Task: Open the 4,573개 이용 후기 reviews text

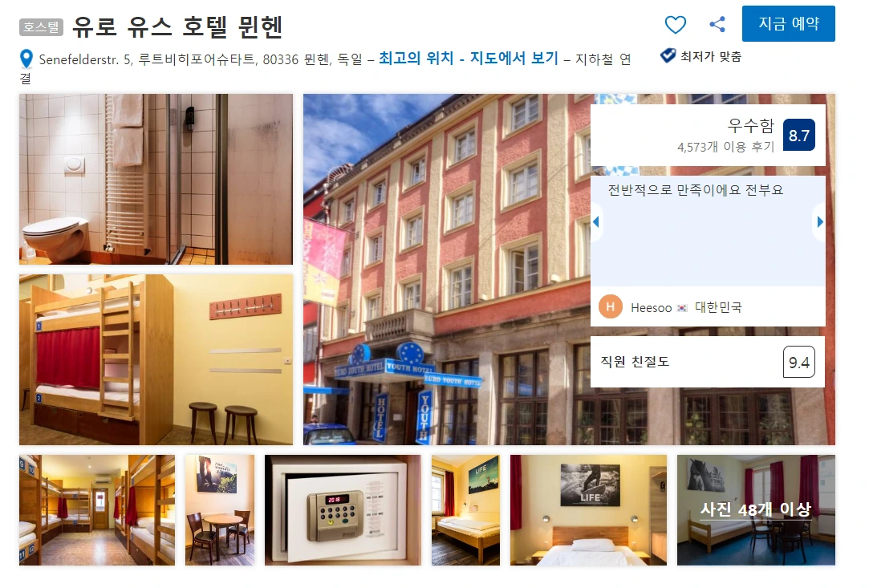Action: [x=725, y=147]
